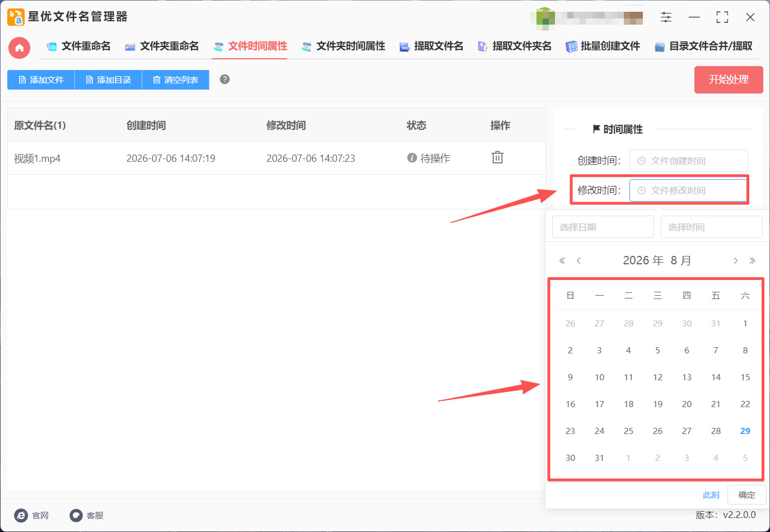Select the greyed July 31 date
Image resolution: width=770 pixels, height=532 pixels.
point(716,323)
